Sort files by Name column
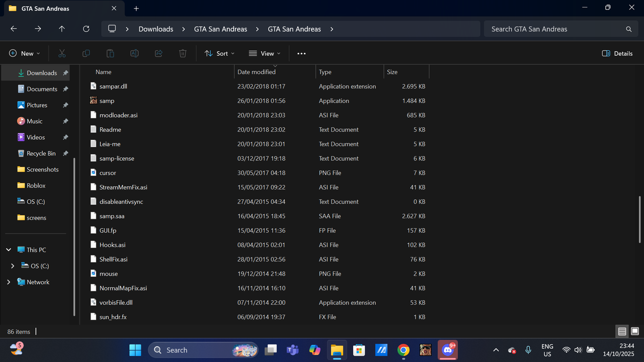644x362 pixels. [104, 72]
